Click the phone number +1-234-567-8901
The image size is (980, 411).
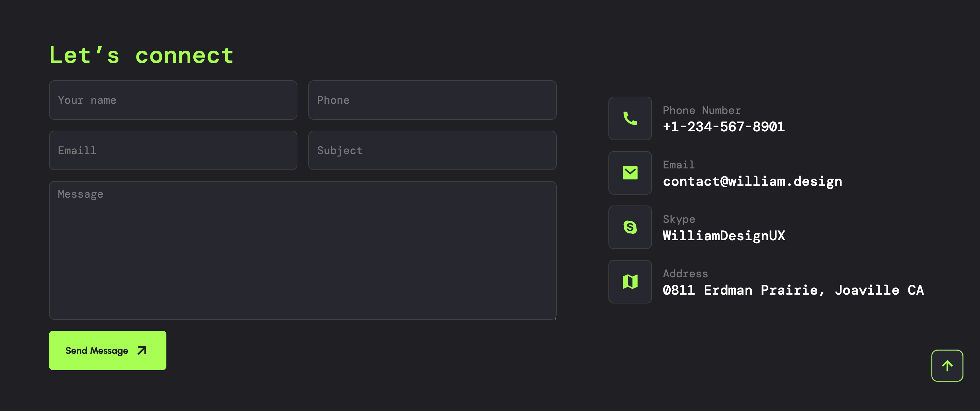coord(723,127)
